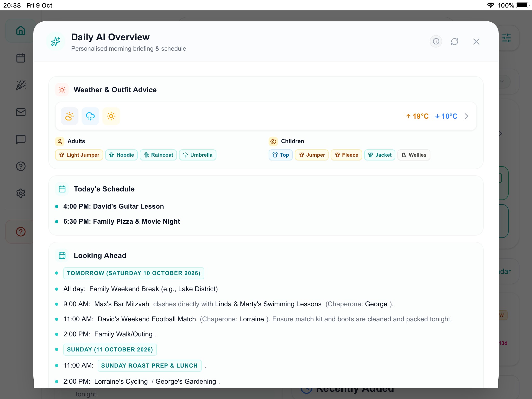The image size is (532, 399).
Task: Click the sparkle AI icon by the title
Action: click(56, 42)
